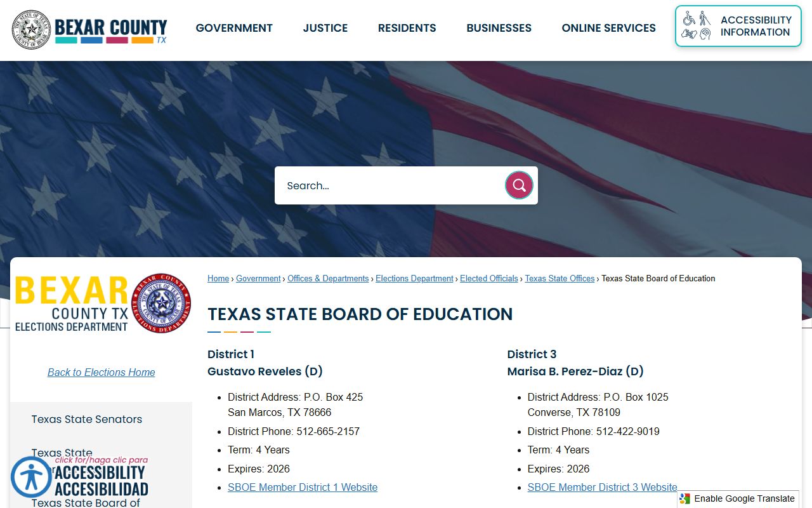This screenshot has height=508, width=812.
Task: Click the Gustavo Reveles (D) heading
Action: pos(265,371)
